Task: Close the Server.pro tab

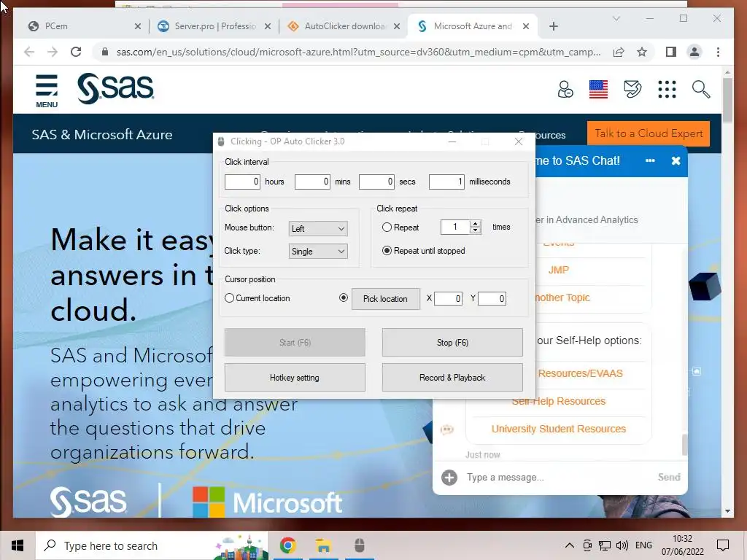Action: (268, 27)
